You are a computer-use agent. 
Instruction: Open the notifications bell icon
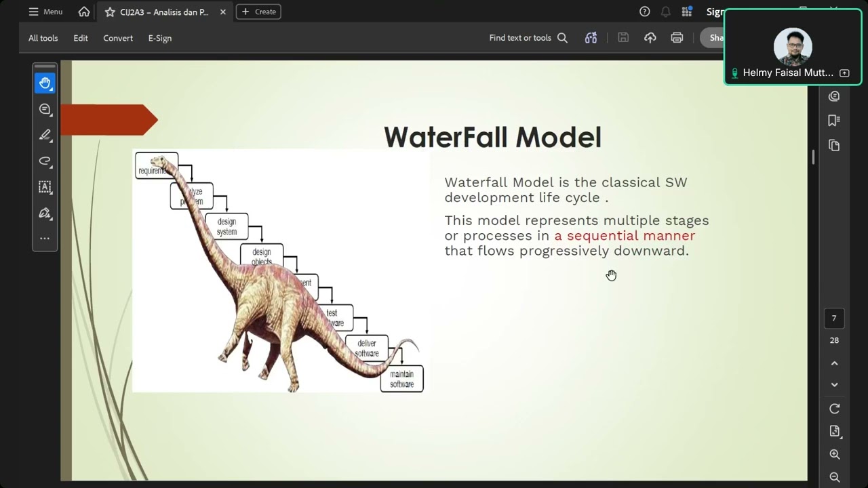[x=666, y=12]
